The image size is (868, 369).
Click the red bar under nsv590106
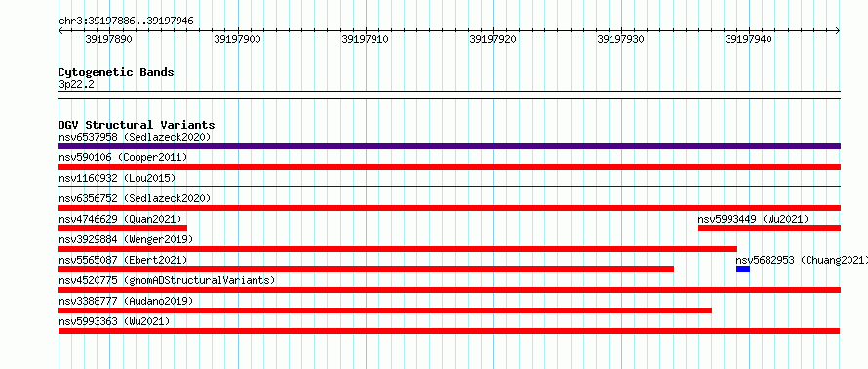(x=449, y=167)
